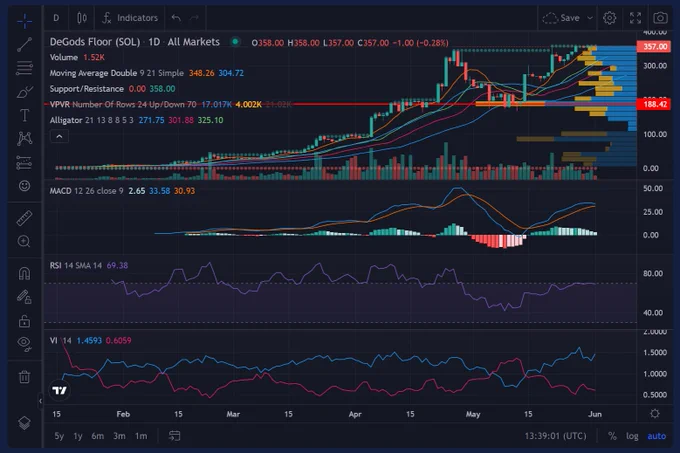
Task: Set the date range to 5y
Action: click(59, 436)
